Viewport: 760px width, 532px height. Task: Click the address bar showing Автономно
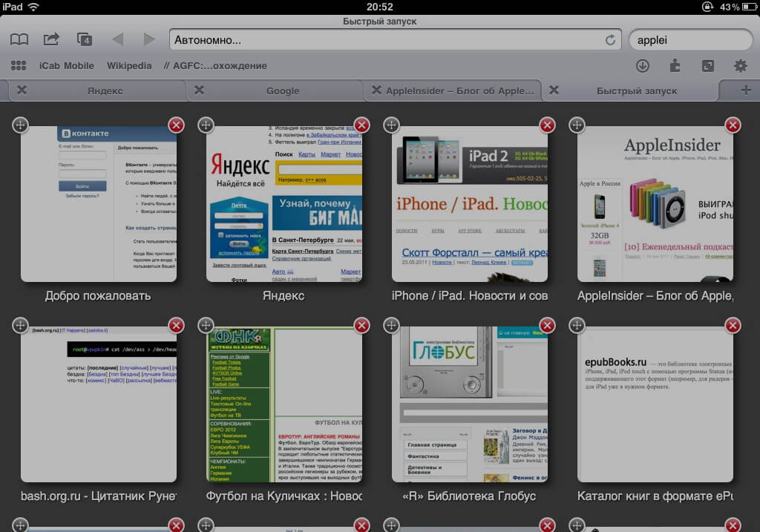coord(395,40)
